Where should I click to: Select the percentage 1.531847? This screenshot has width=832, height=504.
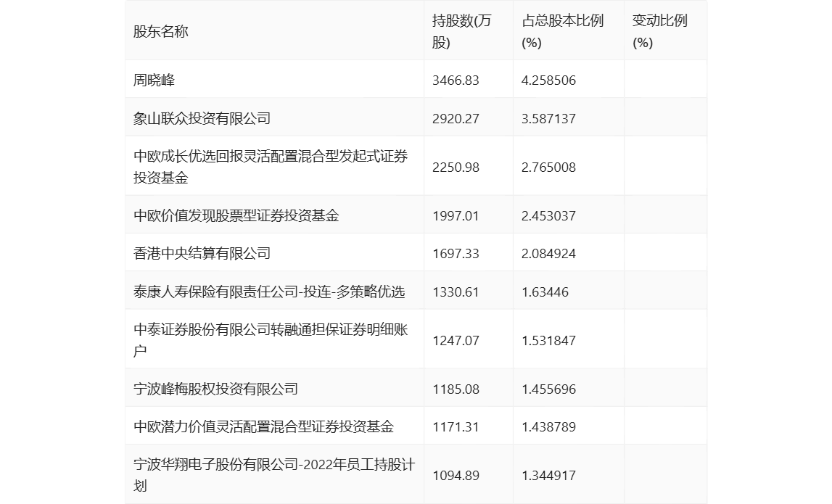coord(548,341)
